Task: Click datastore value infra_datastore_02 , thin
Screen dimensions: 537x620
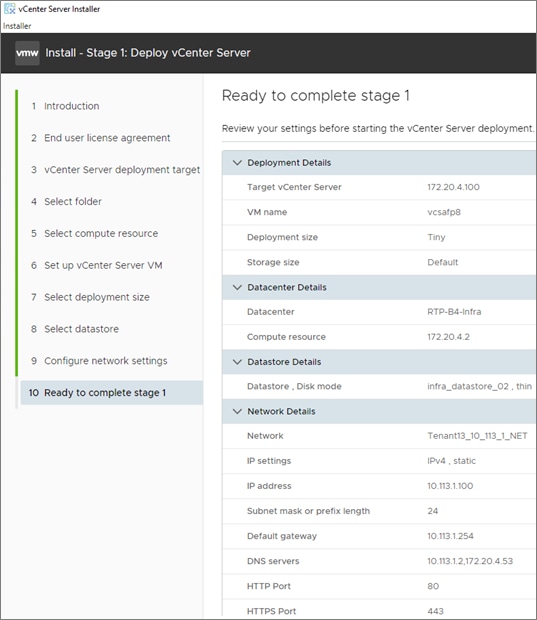Action: point(479,386)
